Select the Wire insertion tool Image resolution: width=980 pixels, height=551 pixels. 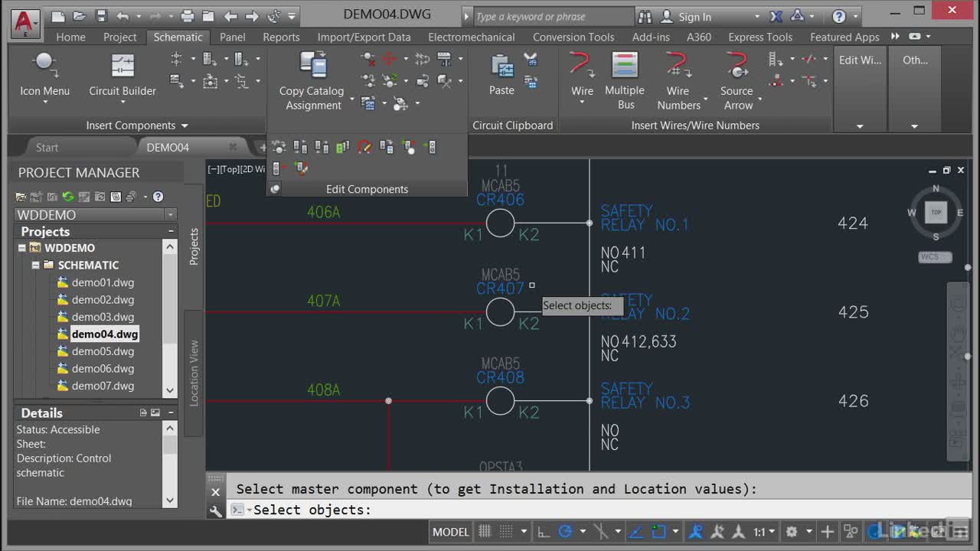point(582,75)
